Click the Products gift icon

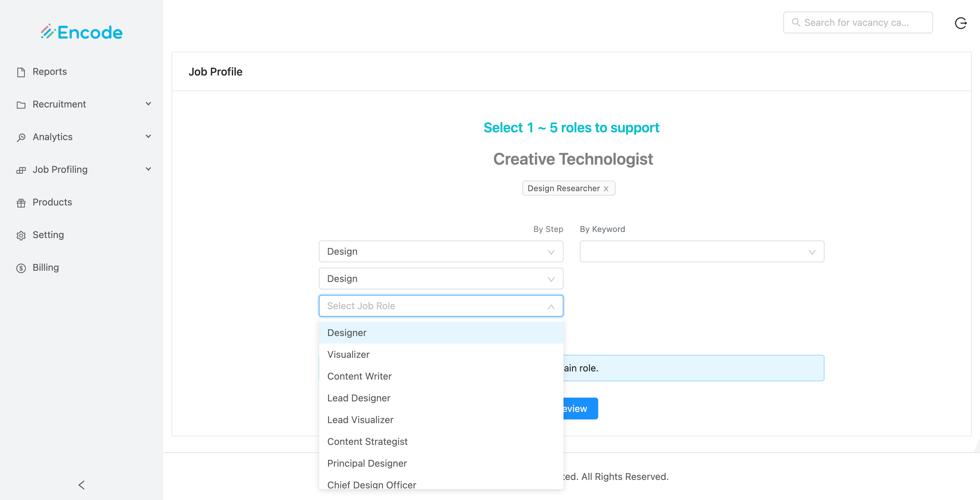(21, 203)
